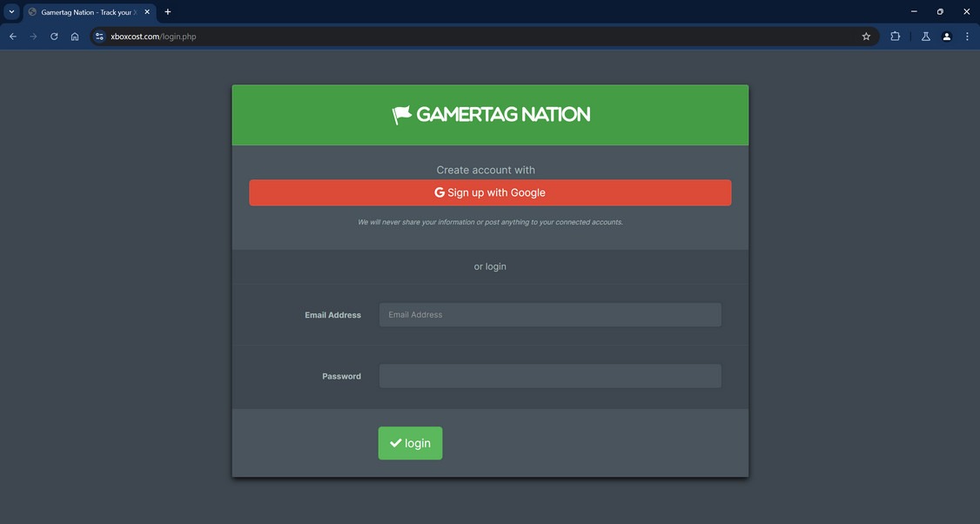This screenshot has width=980, height=524.
Task: Click the 'Email Address' field label
Action: pos(332,315)
